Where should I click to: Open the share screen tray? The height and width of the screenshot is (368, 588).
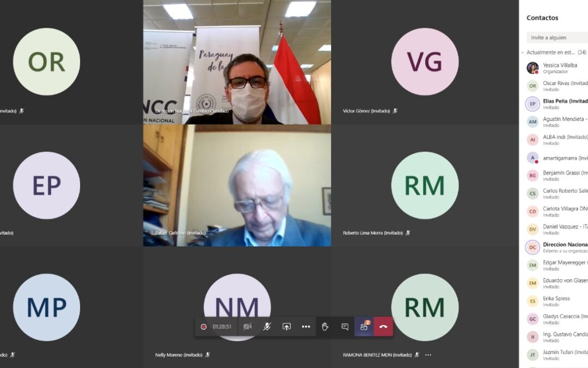[x=286, y=327]
